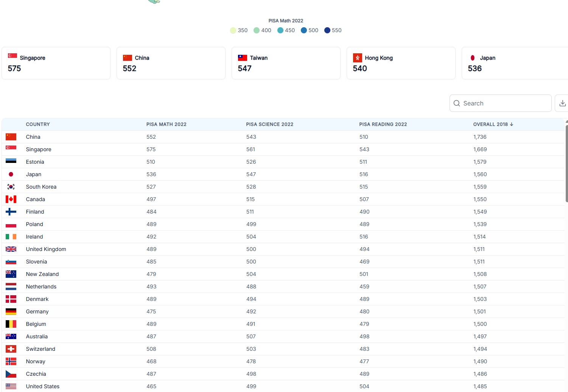Click the United Kingdom flag in table
Image resolution: width=568 pixels, height=392 pixels.
(x=11, y=249)
